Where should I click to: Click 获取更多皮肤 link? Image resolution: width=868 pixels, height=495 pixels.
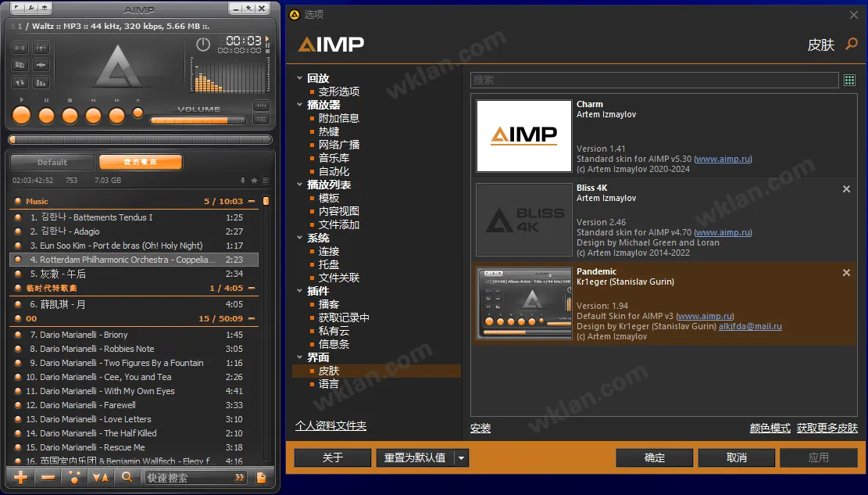pos(827,428)
